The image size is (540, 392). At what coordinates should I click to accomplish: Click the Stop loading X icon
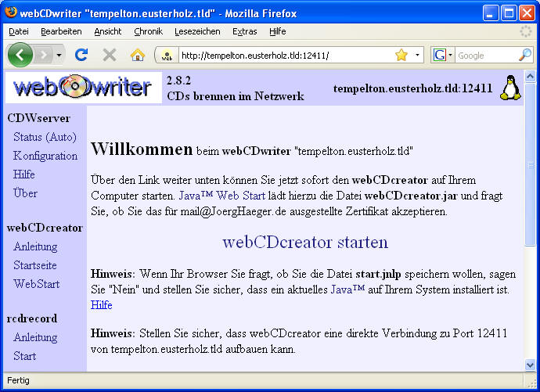click(110, 55)
